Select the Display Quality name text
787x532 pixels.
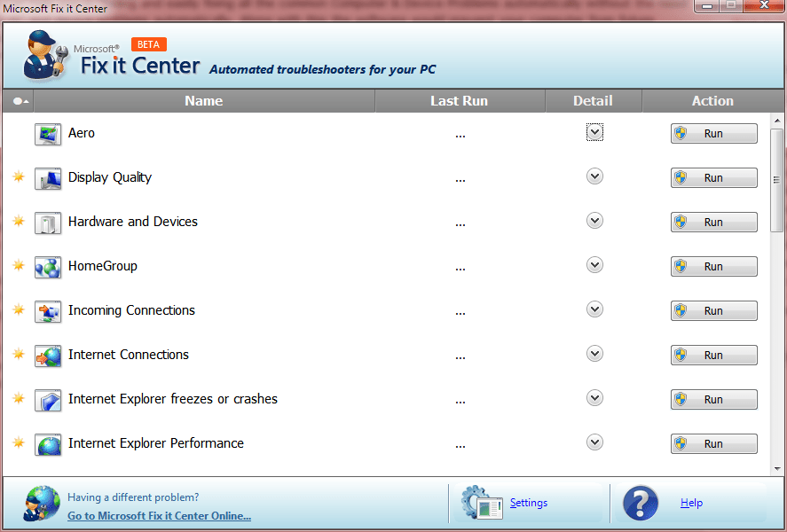[x=110, y=178]
